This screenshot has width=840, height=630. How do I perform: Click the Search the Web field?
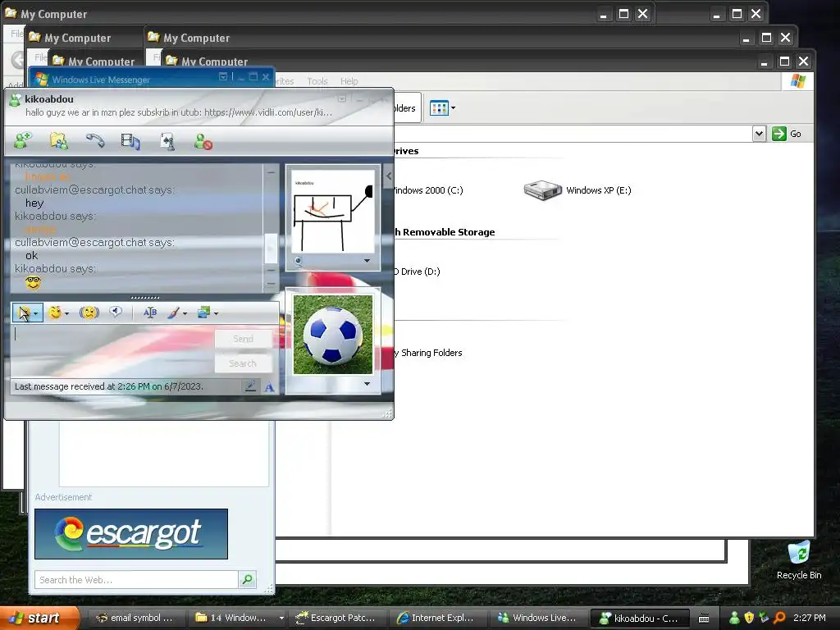click(137, 580)
